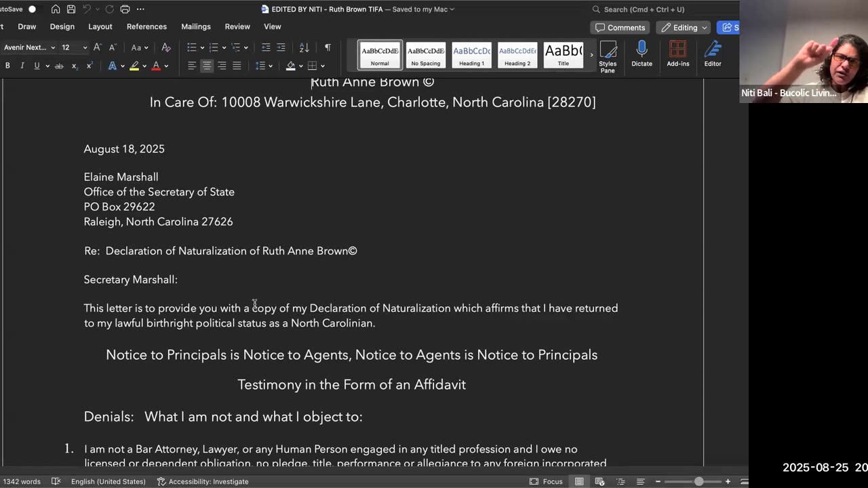
Task: Zoom in with the plus button
Action: [728, 481]
